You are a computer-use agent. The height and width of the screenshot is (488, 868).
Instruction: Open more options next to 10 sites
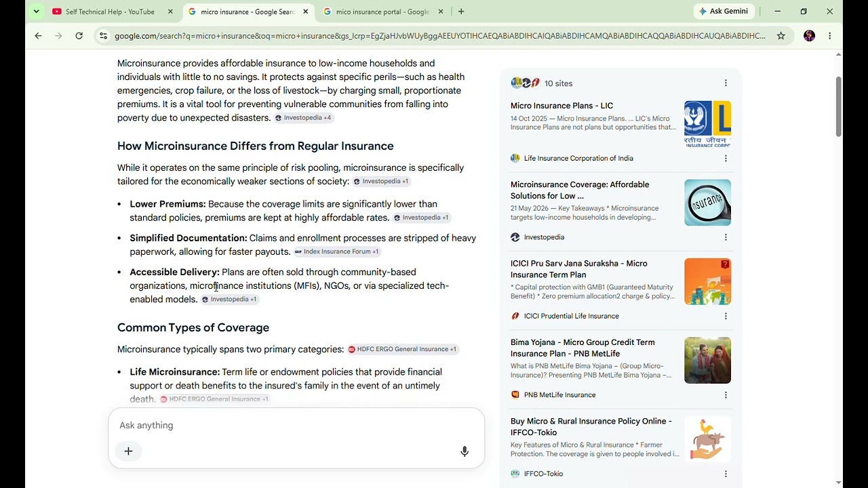(x=726, y=83)
